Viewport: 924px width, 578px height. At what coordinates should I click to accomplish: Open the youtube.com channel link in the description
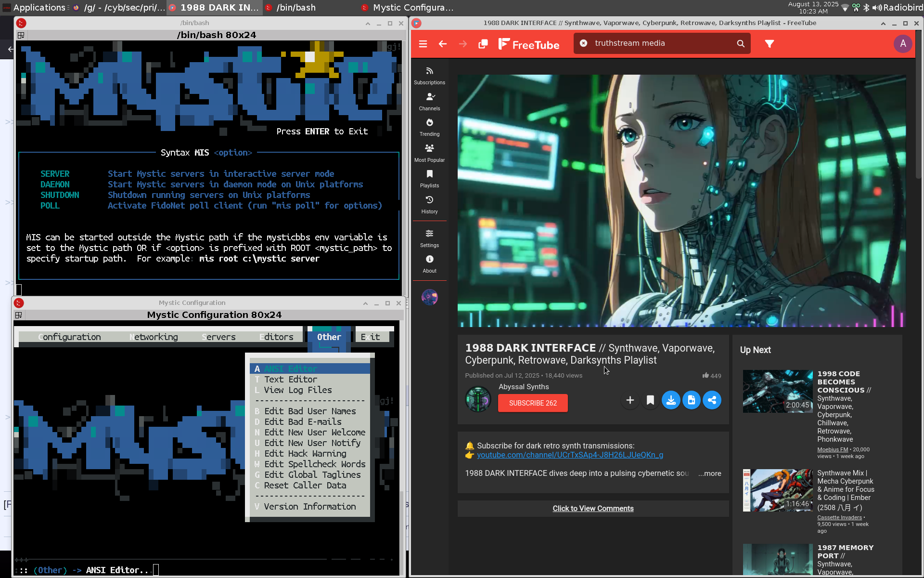pyautogui.click(x=570, y=455)
